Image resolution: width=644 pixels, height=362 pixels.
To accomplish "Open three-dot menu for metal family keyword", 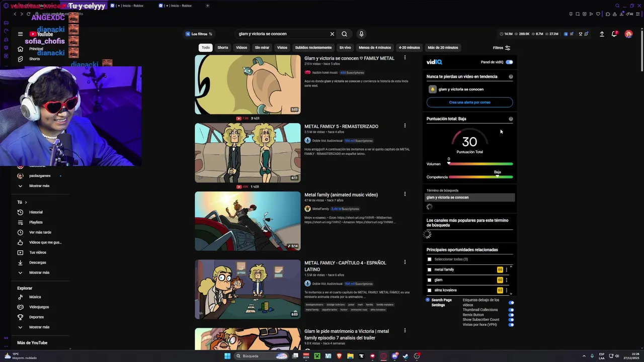I will coord(507,269).
